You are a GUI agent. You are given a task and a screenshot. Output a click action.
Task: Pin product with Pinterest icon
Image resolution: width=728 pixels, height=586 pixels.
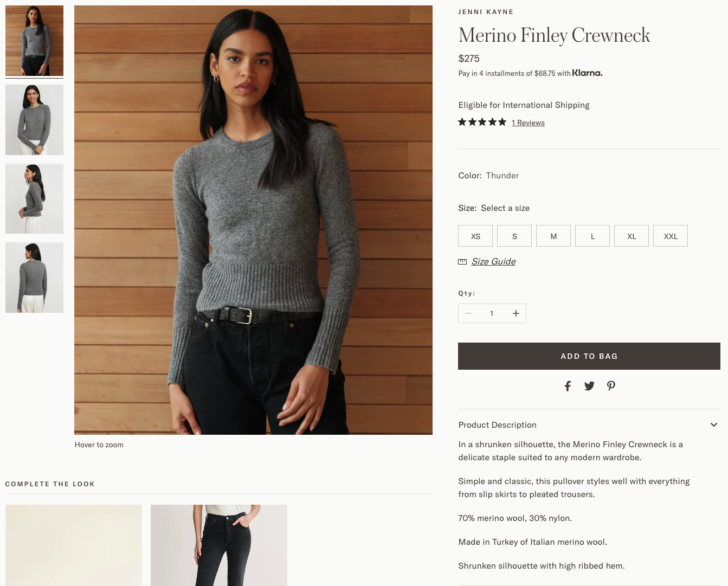click(611, 386)
